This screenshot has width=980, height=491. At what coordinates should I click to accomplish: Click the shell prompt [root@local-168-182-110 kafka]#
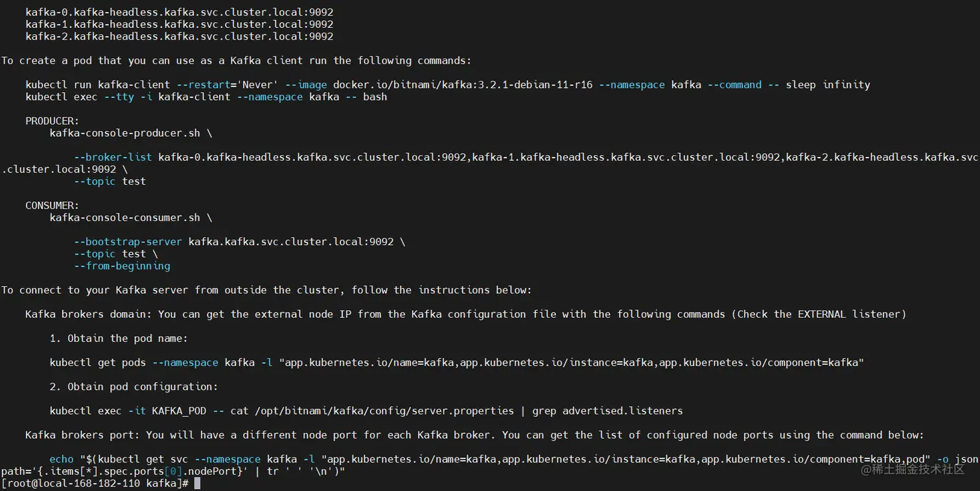click(95, 483)
